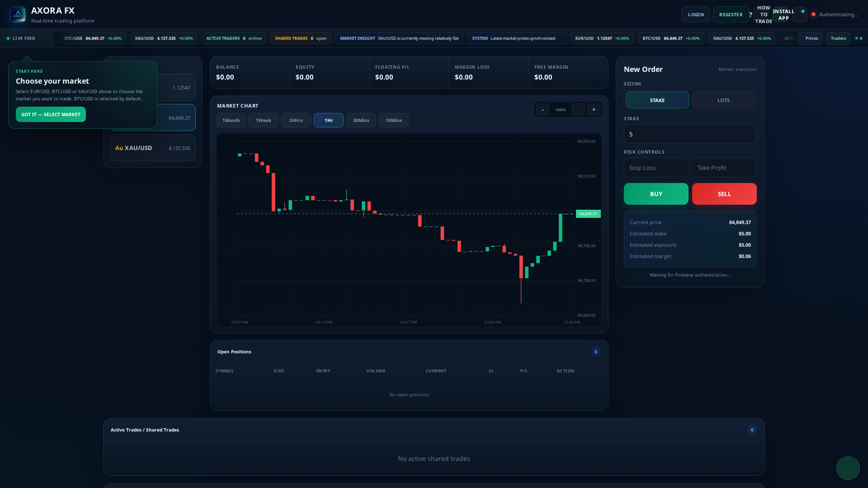Click the Register button
Screen dimensions: 868x488
(x=731, y=14)
